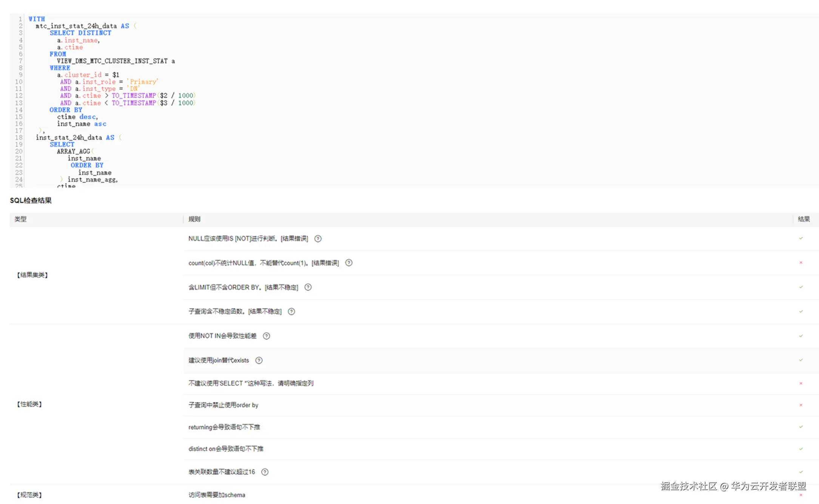Click the 类型 column header

point(20,219)
